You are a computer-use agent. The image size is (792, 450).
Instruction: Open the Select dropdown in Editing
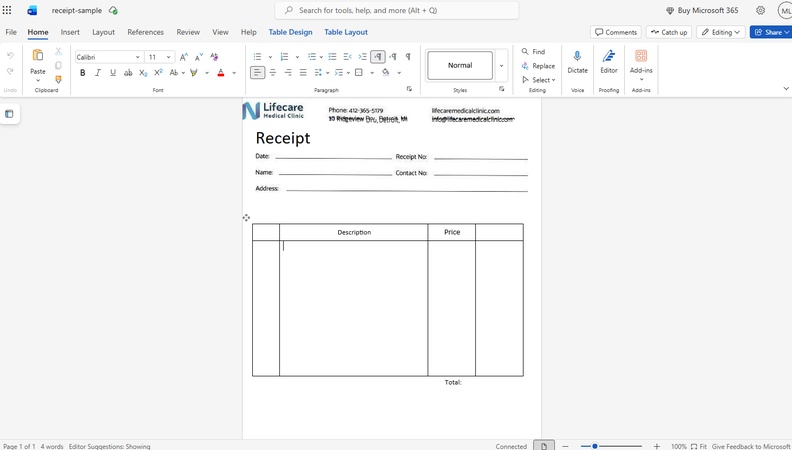coord(539,80)
